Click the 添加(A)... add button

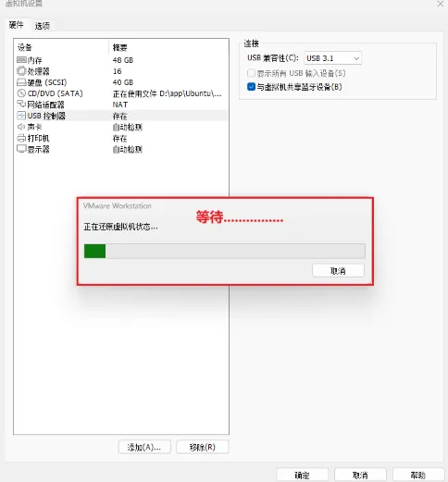coord(144,447)
